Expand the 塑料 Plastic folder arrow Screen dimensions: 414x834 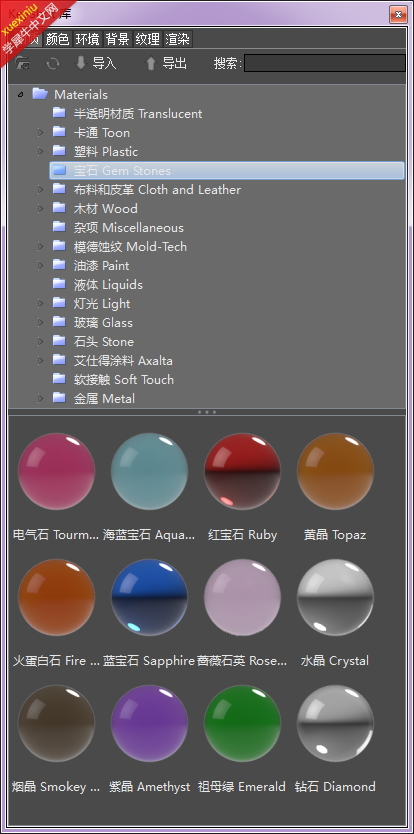tap(40, 152)
